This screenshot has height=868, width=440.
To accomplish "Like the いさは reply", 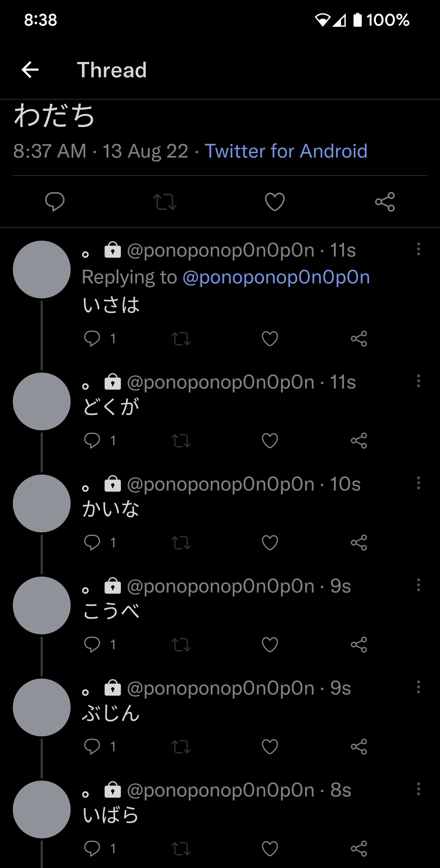I will [270, 338].
